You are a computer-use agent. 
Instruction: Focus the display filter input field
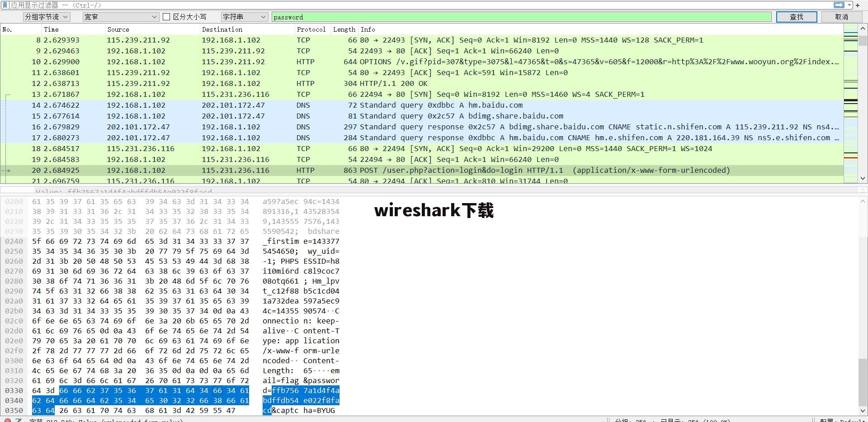(420, 5)
